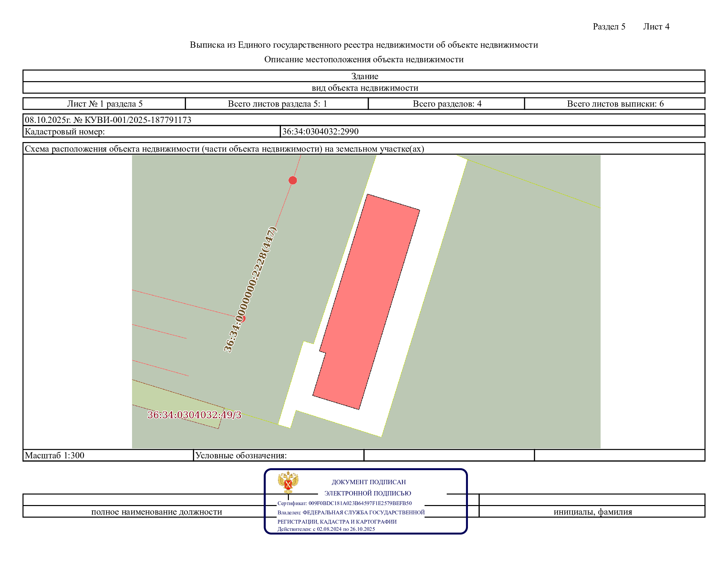Click the 'ДОКУМЕНТ ПОДПИСАН' signature stamp title
The width and height of the screenshot is (728, 563).
point(368,482)
